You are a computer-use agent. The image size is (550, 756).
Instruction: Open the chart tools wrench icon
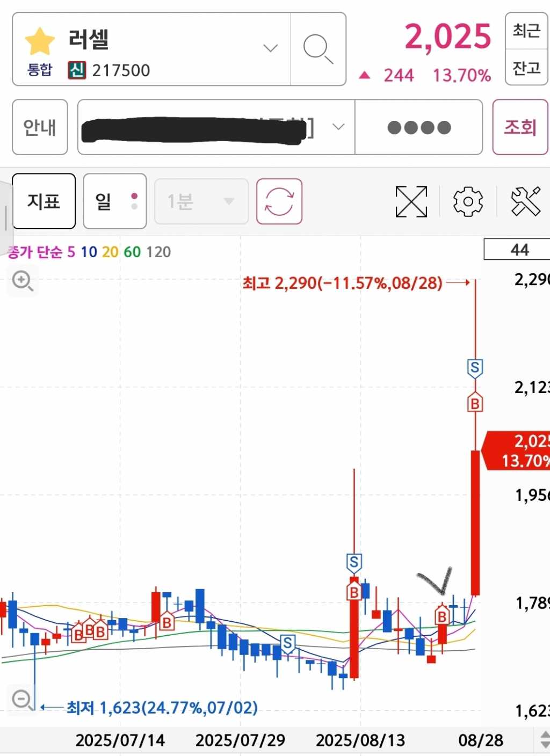525,201
